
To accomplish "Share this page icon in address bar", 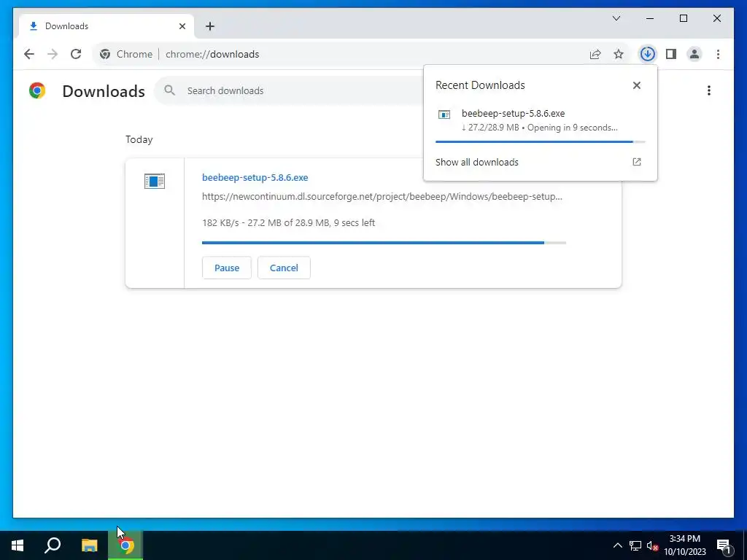I will pos(595,54).
